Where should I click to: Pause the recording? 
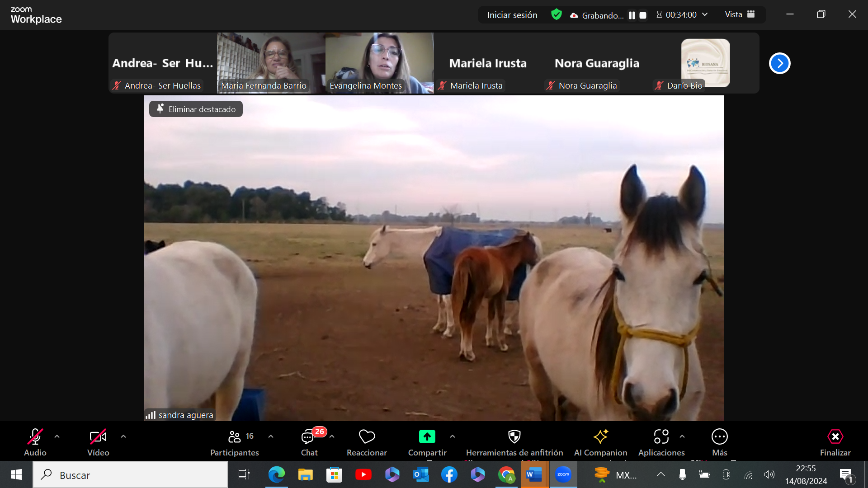click(x=632, y=15)
